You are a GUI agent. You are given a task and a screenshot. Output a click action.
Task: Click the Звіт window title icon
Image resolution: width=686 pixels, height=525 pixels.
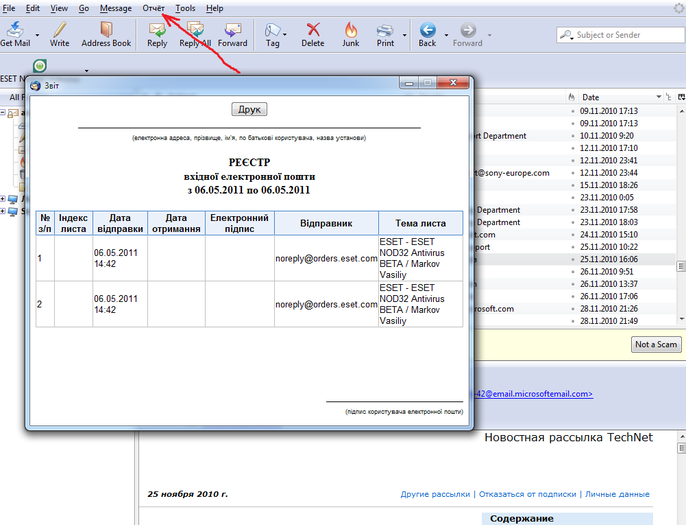35,86
